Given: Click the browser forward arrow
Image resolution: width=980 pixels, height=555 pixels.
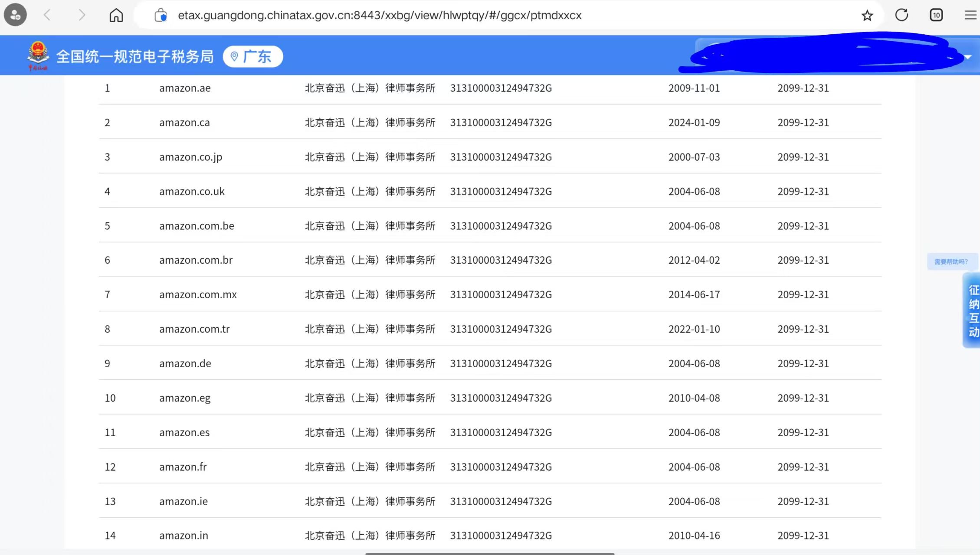Looking at the screenshot, I should click(82, 14).
